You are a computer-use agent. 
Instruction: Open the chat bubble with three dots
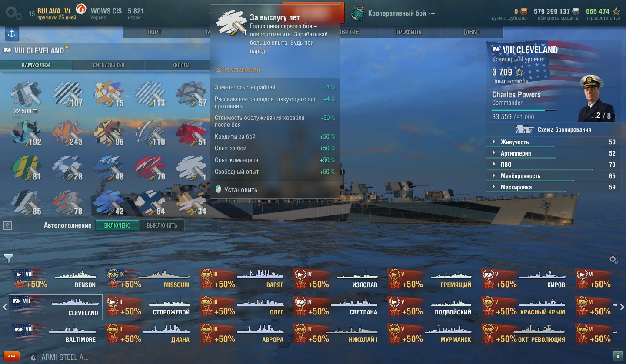pyautogui.click(x=11, y=357)
